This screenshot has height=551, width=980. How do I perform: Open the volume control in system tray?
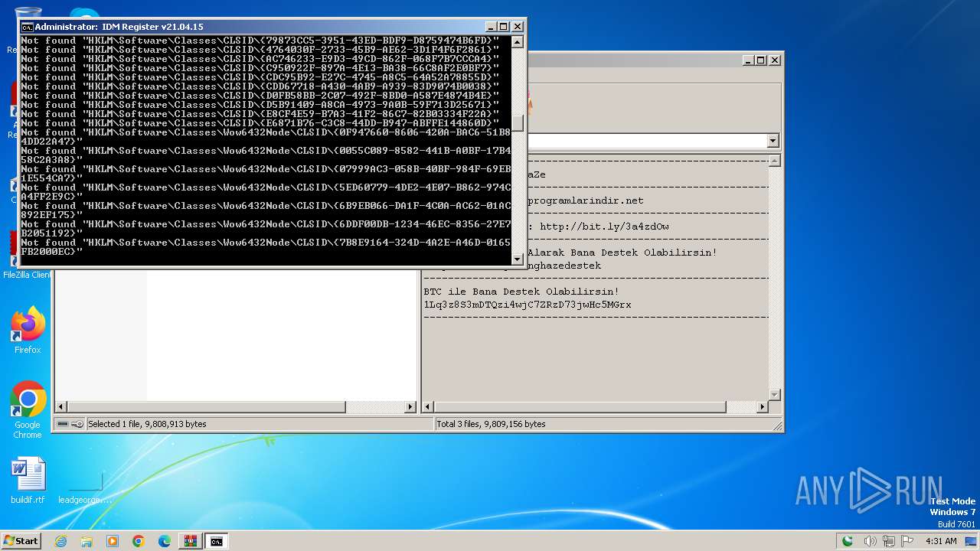tap(870, 541)
